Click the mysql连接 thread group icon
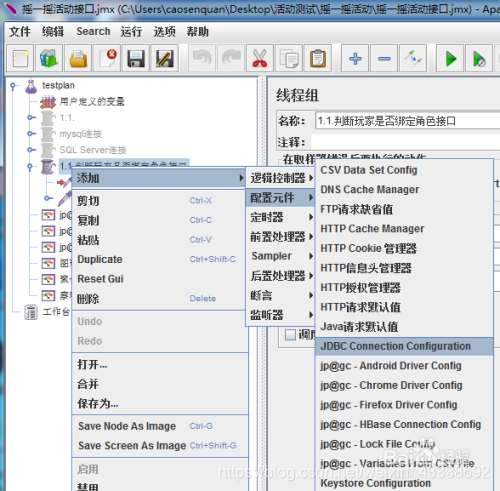500x491 pixels. (48, 134)
